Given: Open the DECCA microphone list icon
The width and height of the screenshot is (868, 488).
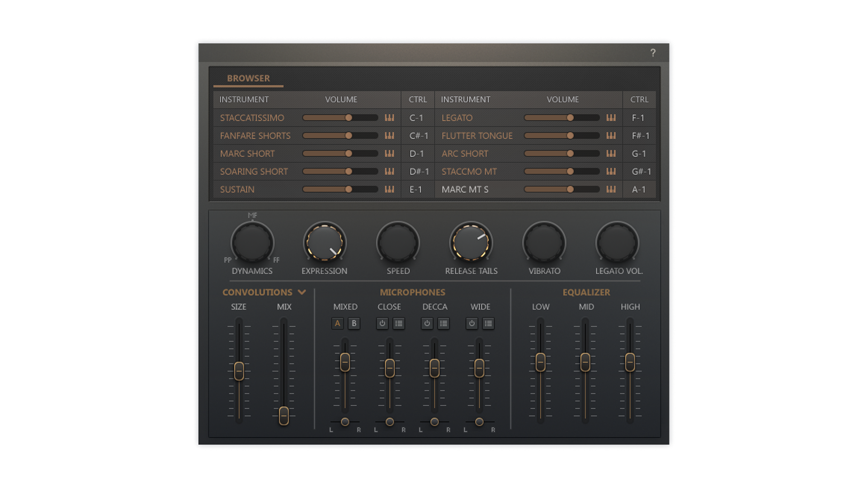Looking at the screenshot, I should coord(443,324).
